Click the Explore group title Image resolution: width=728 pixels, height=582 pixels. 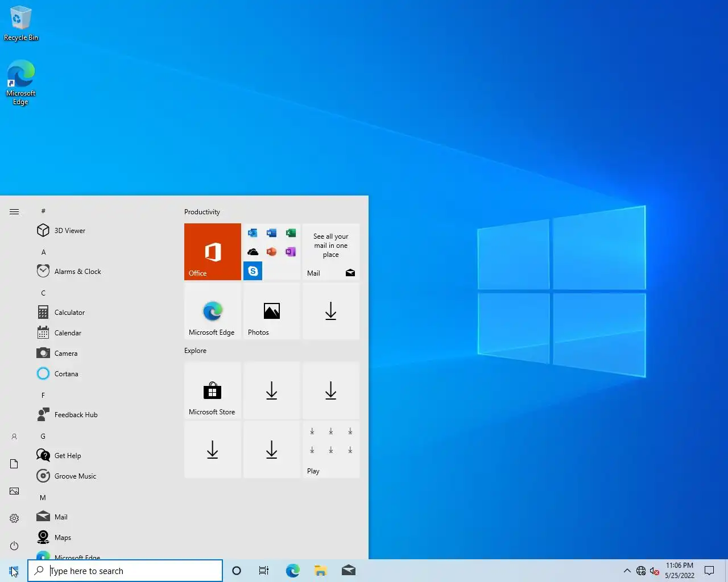(x=195, y=351)
